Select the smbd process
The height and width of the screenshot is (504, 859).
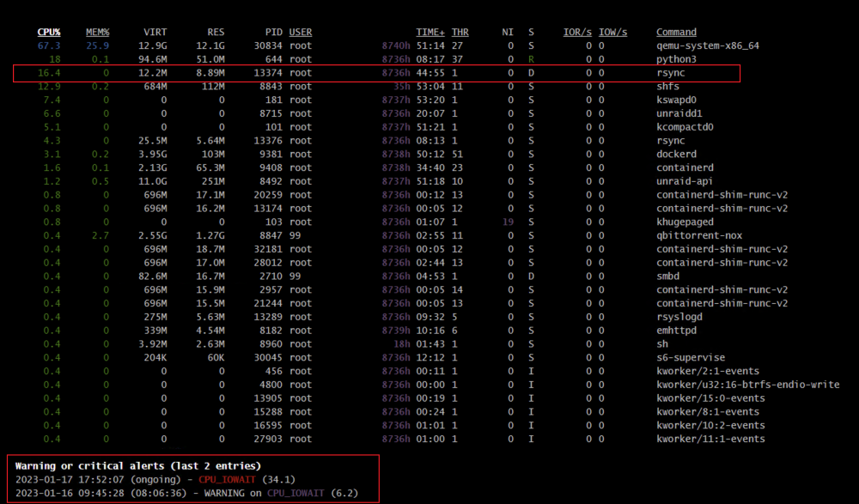click(x=667, y=276)
